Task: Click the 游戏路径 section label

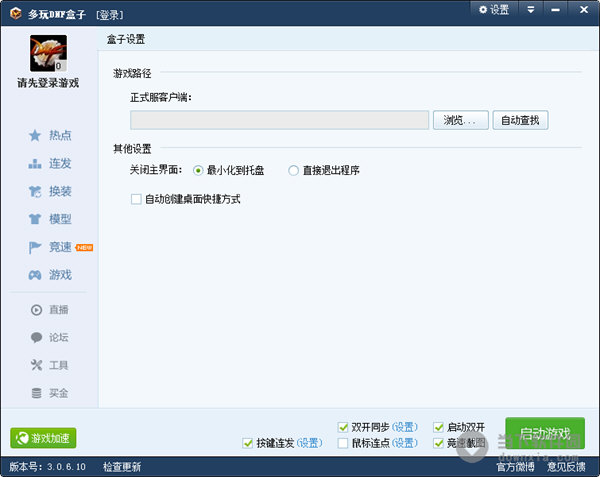Action: click(132, 73)
